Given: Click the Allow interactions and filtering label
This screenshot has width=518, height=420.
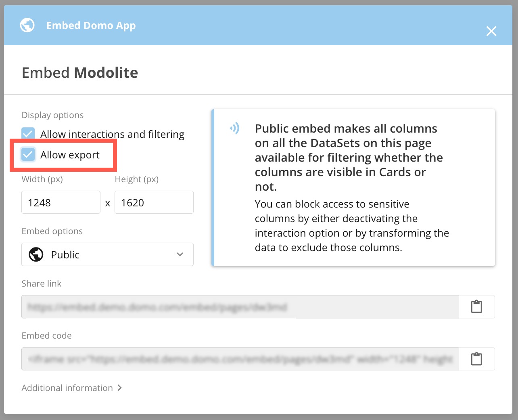Looking at the screenshot, I should 112,134.
